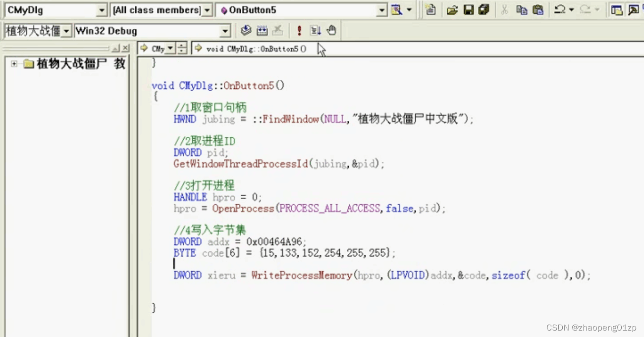This screenshot has width=644, height=337.
Task: Toggle the Output window icon
Action: [x=634, y=10]
